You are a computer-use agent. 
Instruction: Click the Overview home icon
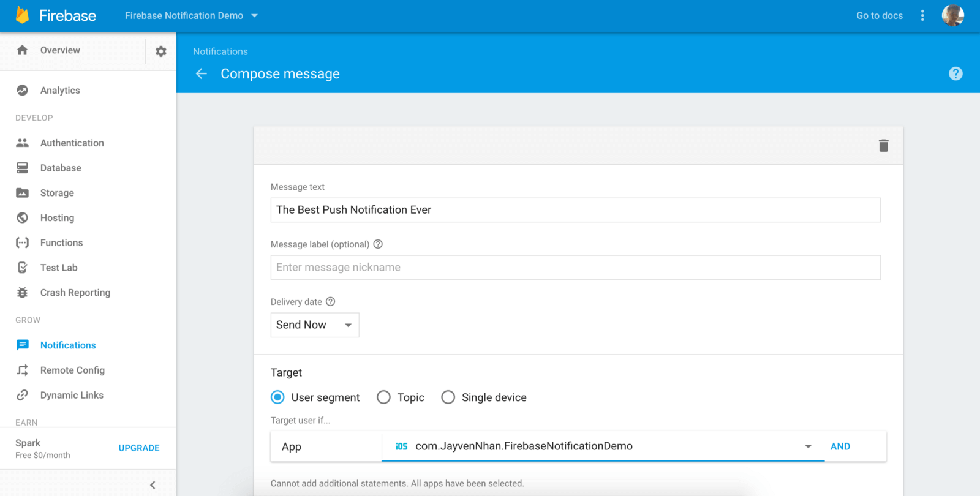[23, 50]
